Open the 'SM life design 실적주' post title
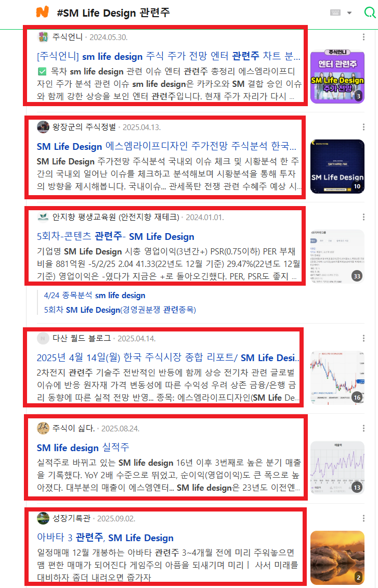The image size is (378, 588). 83,448
